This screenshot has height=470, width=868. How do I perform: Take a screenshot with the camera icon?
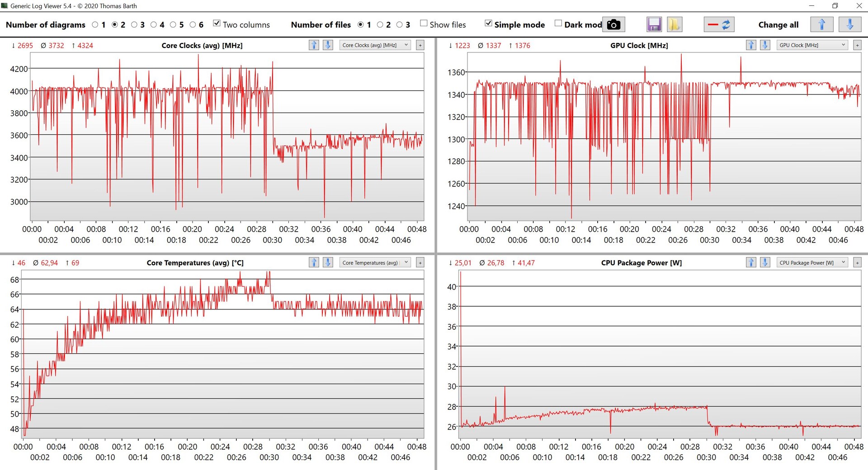(x=613, y=24)
